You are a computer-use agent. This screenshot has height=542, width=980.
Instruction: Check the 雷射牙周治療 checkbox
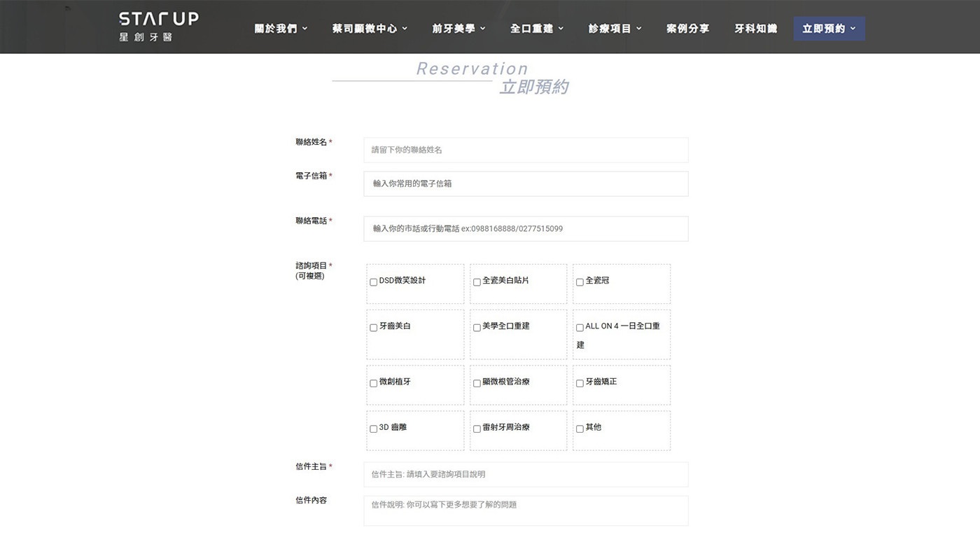point(477,429)
